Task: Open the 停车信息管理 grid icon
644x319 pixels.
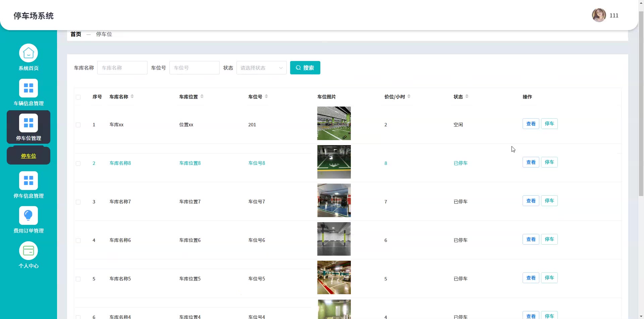Action: [29, 181]
